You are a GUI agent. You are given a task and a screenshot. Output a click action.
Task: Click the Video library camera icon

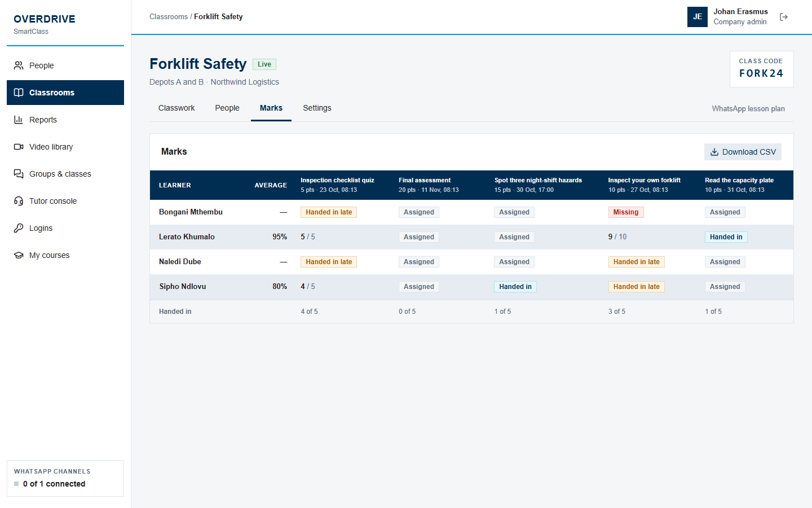[19, 147]
